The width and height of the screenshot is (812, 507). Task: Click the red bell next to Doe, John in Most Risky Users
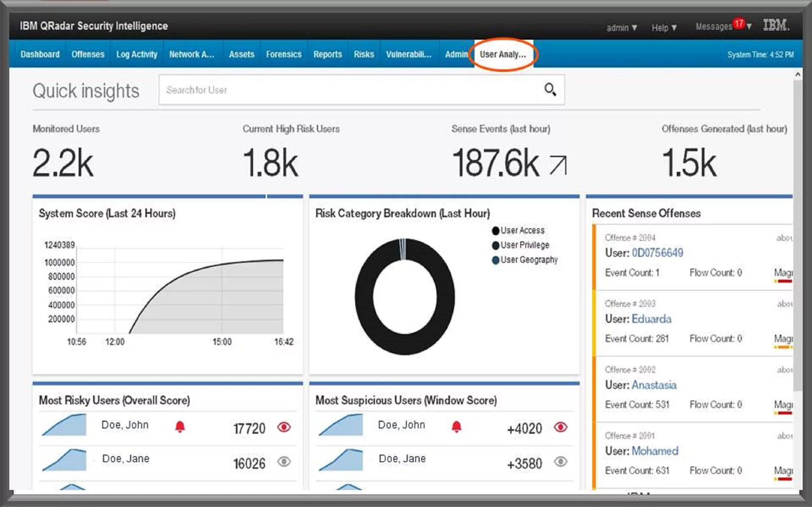click(x=180, y=427)
